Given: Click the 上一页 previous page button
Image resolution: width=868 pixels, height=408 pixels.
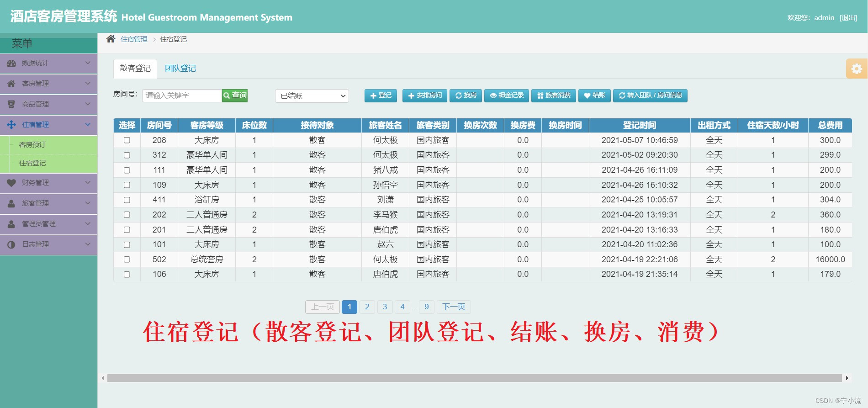Looking at the screenshot, I should [323, 307].
